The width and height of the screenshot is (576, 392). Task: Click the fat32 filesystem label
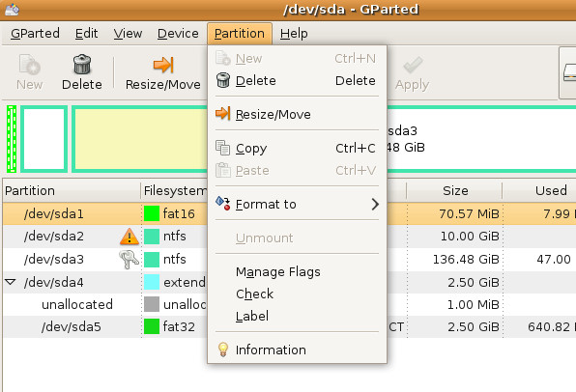[179, 326]
